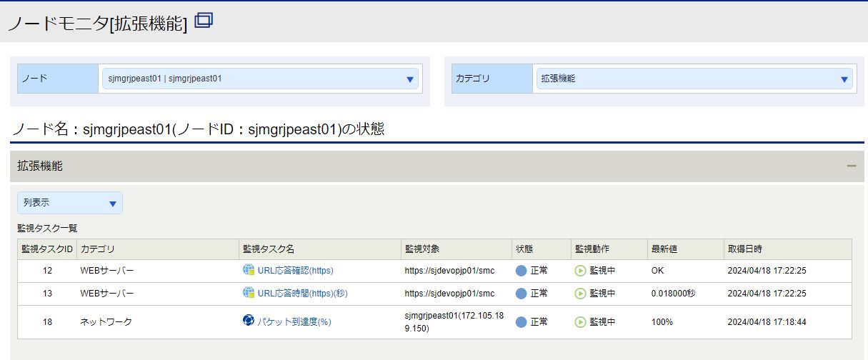Click blue status circle in task 12 row
868x360 pixels.
[522, 271]
